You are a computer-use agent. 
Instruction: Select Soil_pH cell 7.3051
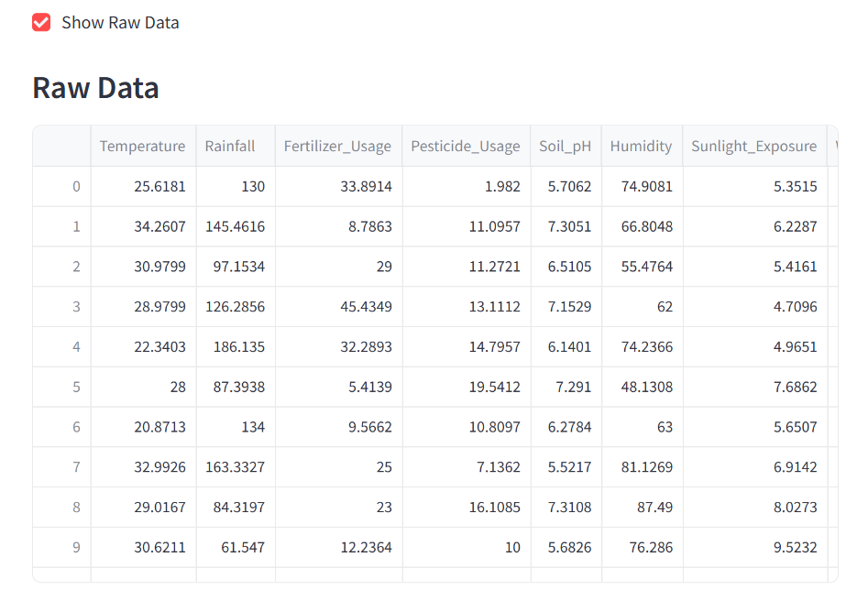point(566,226)
